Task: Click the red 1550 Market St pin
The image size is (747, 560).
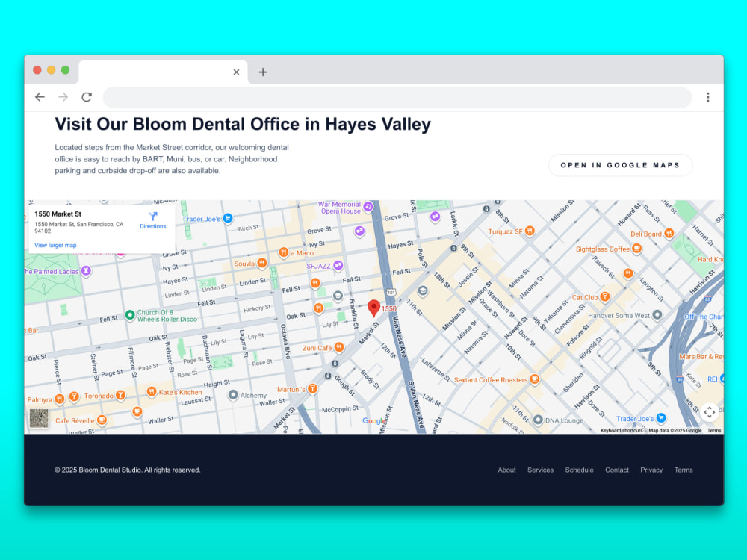Action: tap(374, 308)
